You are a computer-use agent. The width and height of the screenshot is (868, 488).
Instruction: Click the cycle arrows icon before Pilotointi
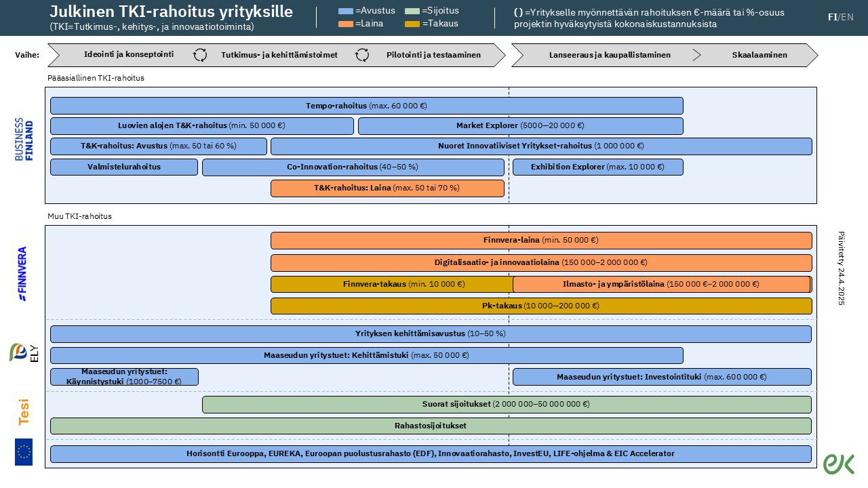coord(363,55)
